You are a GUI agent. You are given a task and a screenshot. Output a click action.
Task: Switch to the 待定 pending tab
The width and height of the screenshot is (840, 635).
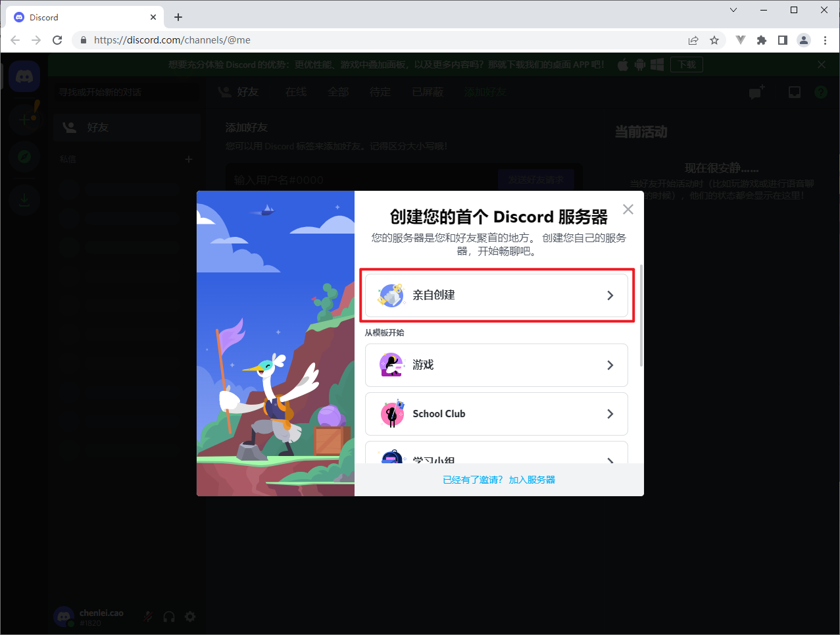(380, 92)
